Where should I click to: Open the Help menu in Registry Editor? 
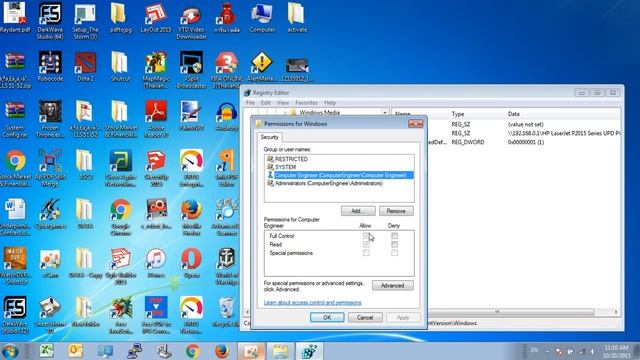[x=330, y=103]
